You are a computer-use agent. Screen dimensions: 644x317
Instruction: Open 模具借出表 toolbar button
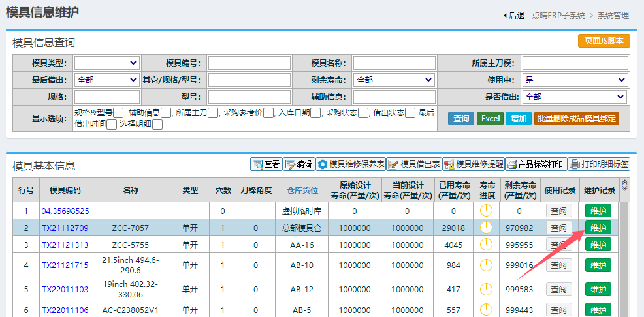414,164
